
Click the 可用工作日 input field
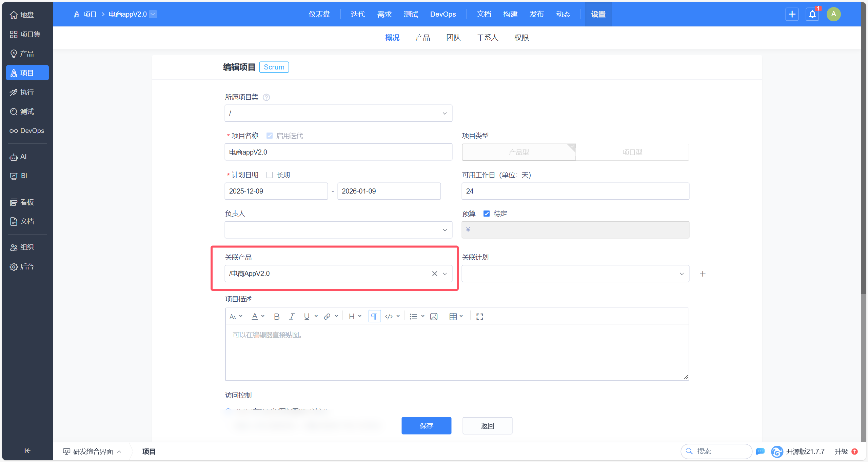click(575, 191)
